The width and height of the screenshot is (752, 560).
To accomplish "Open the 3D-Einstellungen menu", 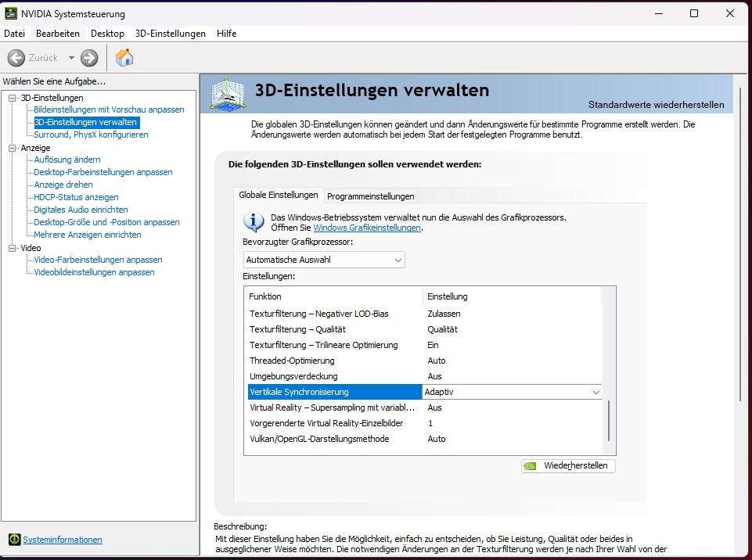I will 171,34.
